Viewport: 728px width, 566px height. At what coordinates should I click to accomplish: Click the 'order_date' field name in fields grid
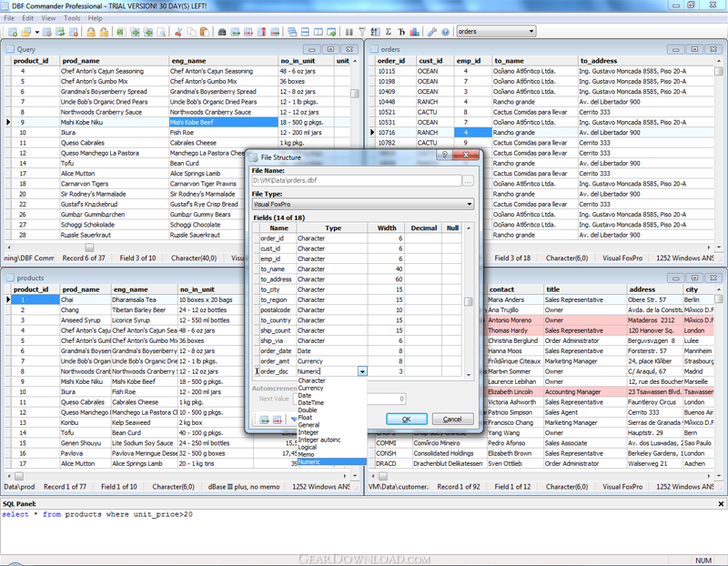tap(276, 350)
